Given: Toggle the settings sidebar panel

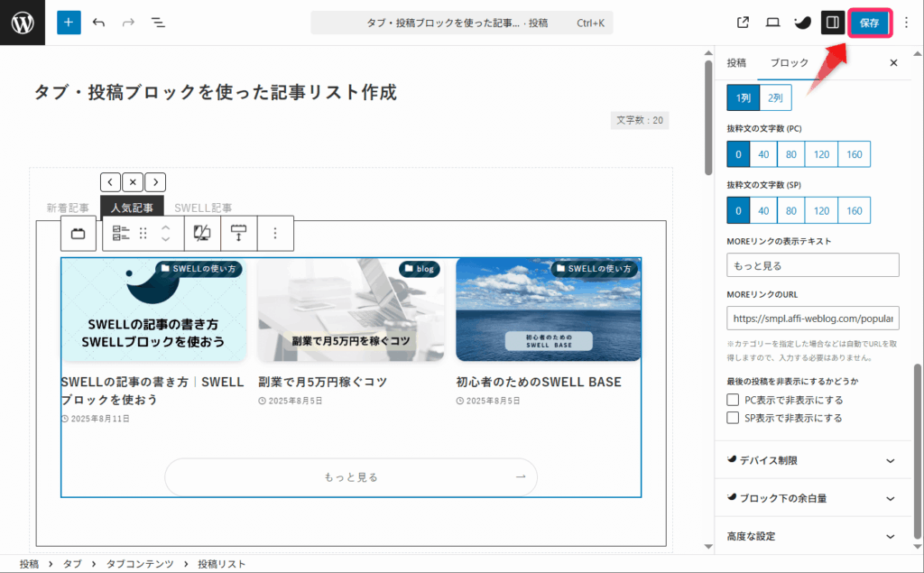Looking at the screenshot, I should coord(833,23).
